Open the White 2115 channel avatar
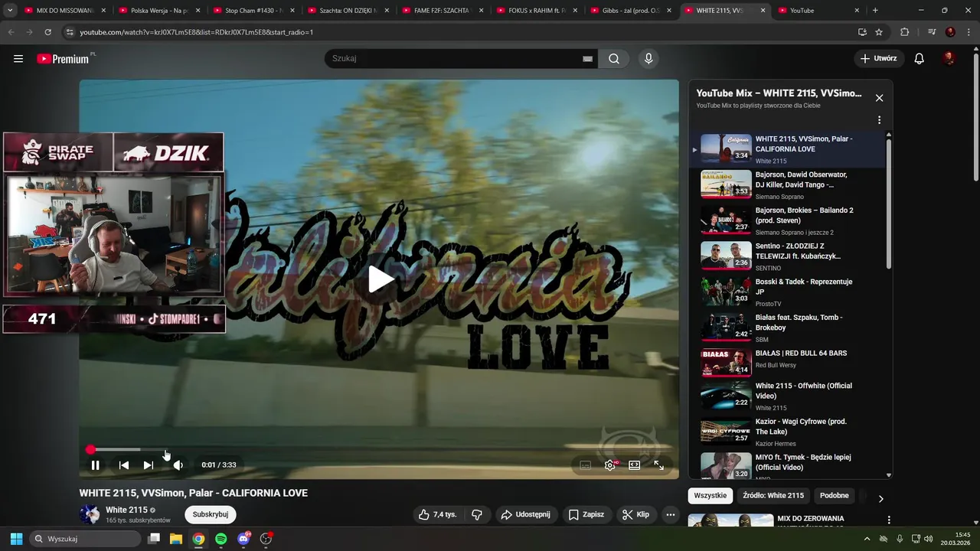Image resolution: width=980 pixels, height=551 pixels. pos(90,514)
